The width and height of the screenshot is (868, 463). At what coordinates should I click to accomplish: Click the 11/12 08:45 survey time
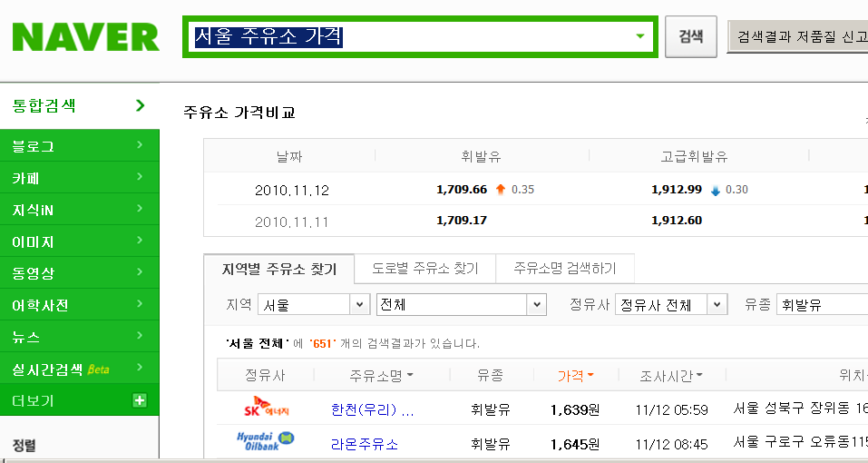pyautogui.click(x=671, y=444)
